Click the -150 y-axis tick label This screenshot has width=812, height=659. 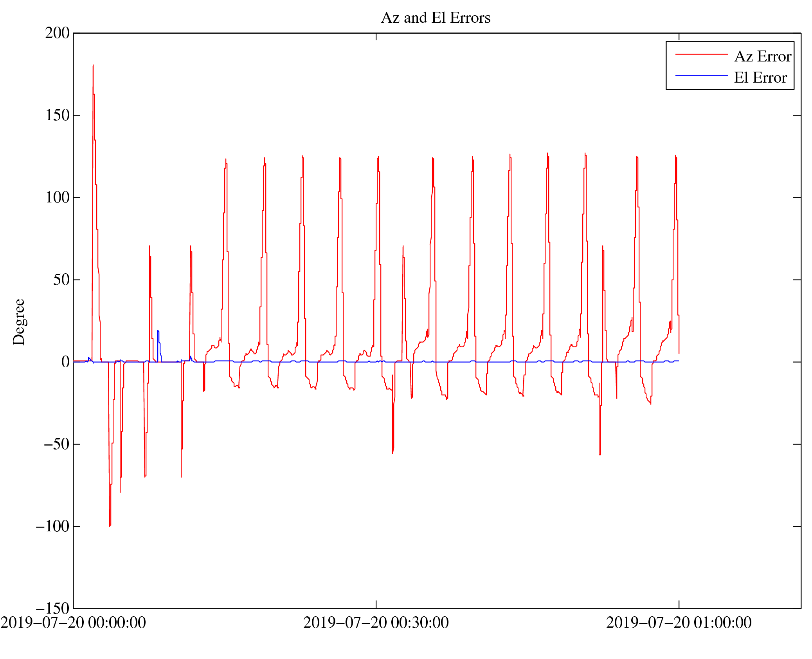[52, 608]
